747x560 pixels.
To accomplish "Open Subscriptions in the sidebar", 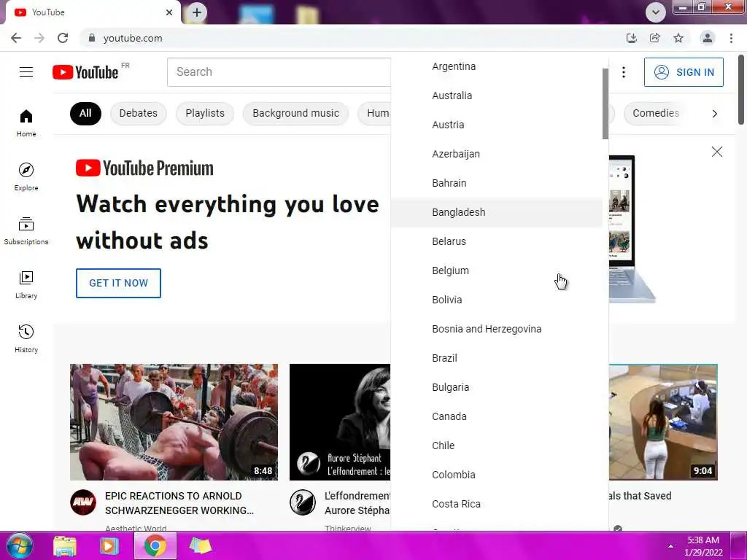I will click(x=26, y=230).
